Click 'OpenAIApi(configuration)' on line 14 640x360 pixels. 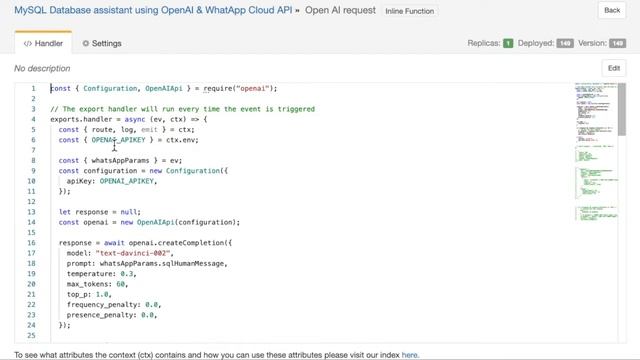click(x=187, y=222)
